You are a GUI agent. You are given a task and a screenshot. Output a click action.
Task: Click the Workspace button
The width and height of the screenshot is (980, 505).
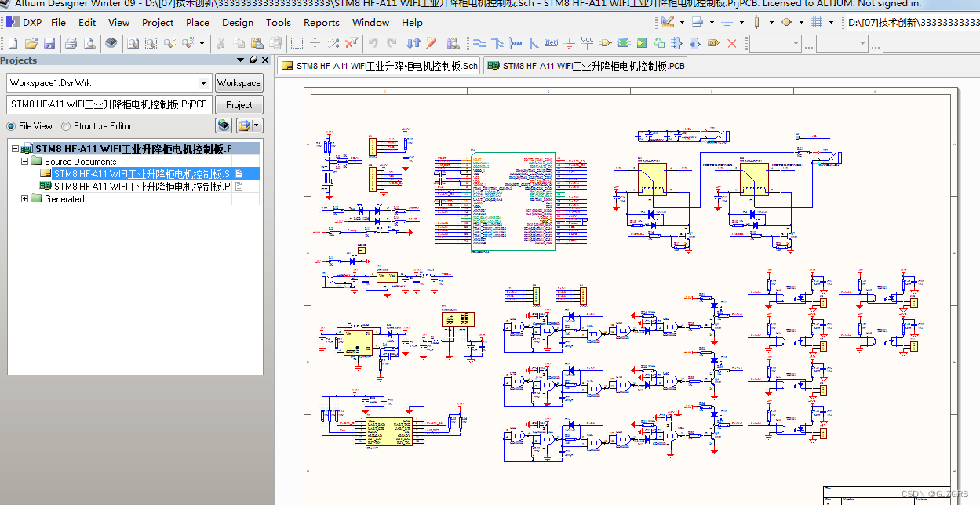coord(239,83)
